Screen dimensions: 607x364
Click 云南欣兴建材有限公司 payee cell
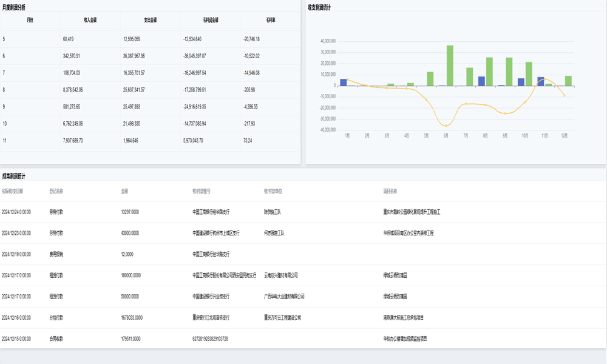(x=281, y=275)
